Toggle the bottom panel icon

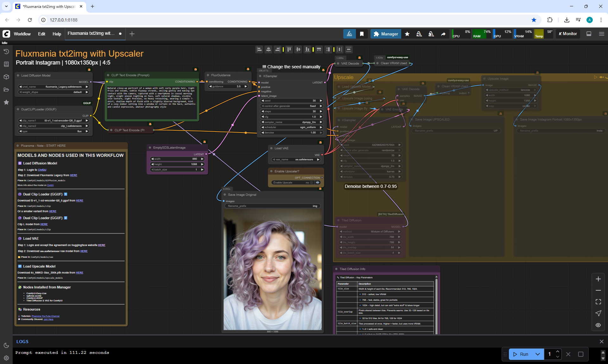tap(589, 34)
